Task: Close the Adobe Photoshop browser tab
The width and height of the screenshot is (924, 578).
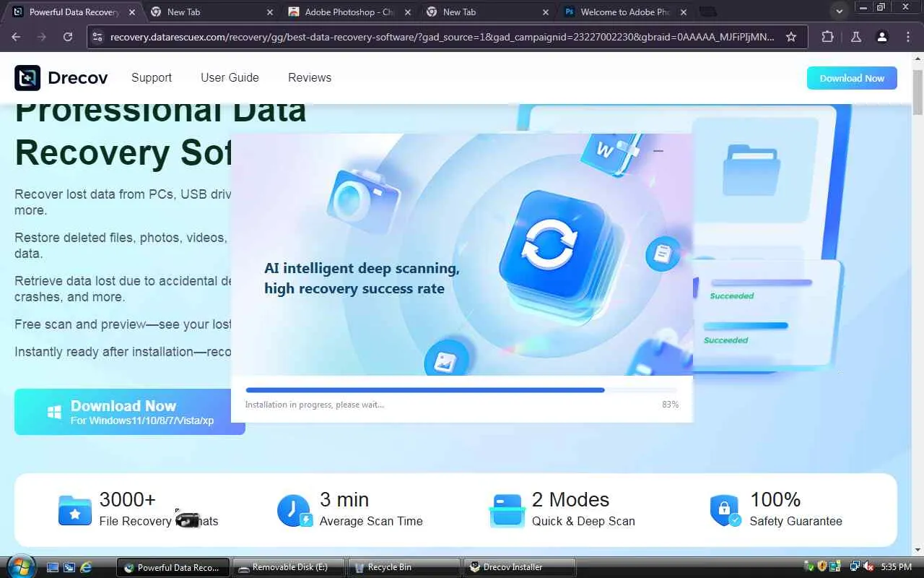Action: tap(408, 12)
